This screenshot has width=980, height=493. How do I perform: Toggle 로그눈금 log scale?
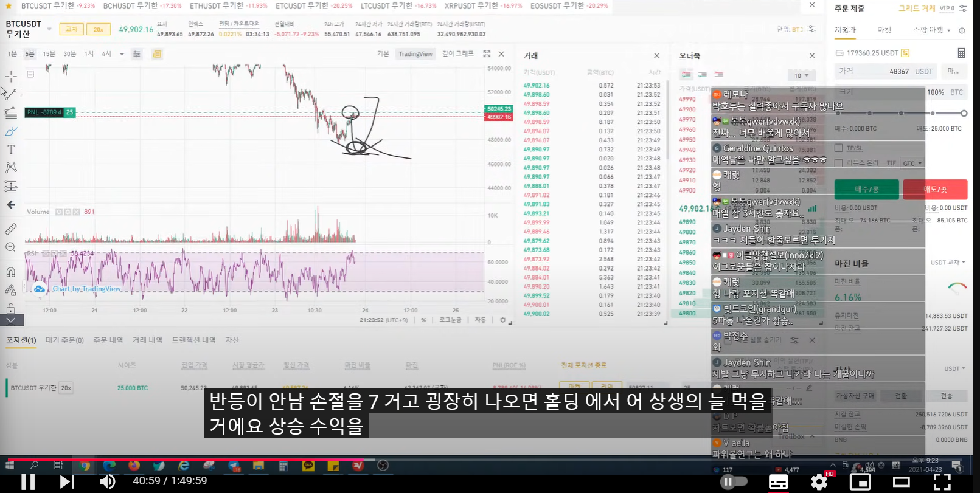tap(450, 320)
